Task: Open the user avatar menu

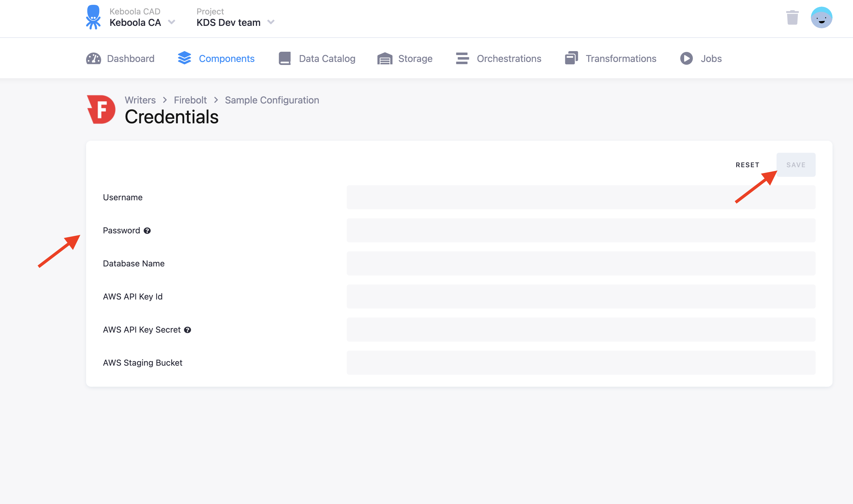Action: [x=821, y=17]
